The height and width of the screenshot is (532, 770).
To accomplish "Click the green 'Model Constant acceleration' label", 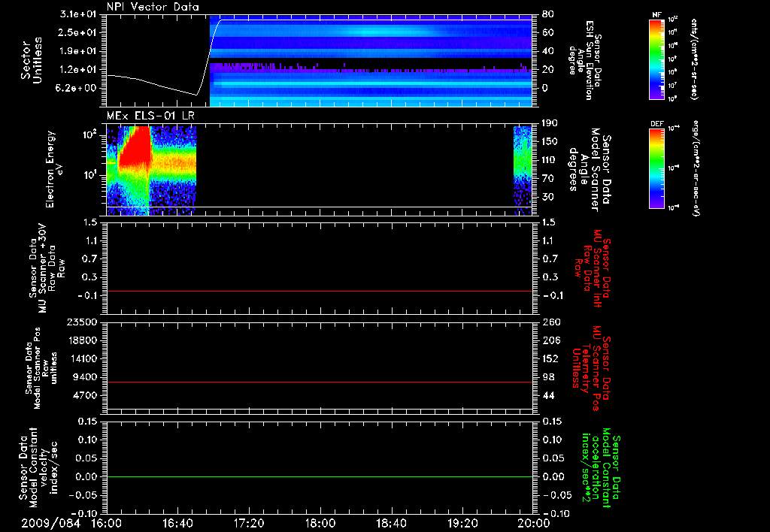I will 602,468.
